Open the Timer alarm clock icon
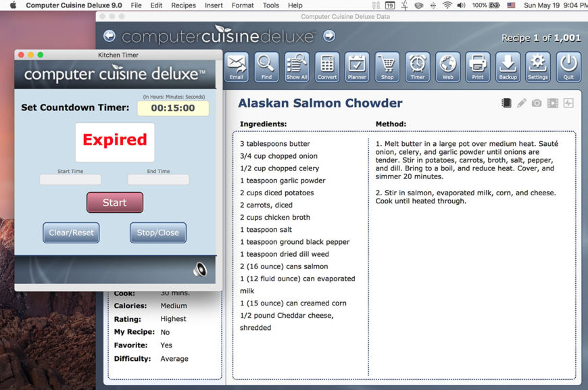Viewport: 588px width, 390px height. click(x=418, y=67)
